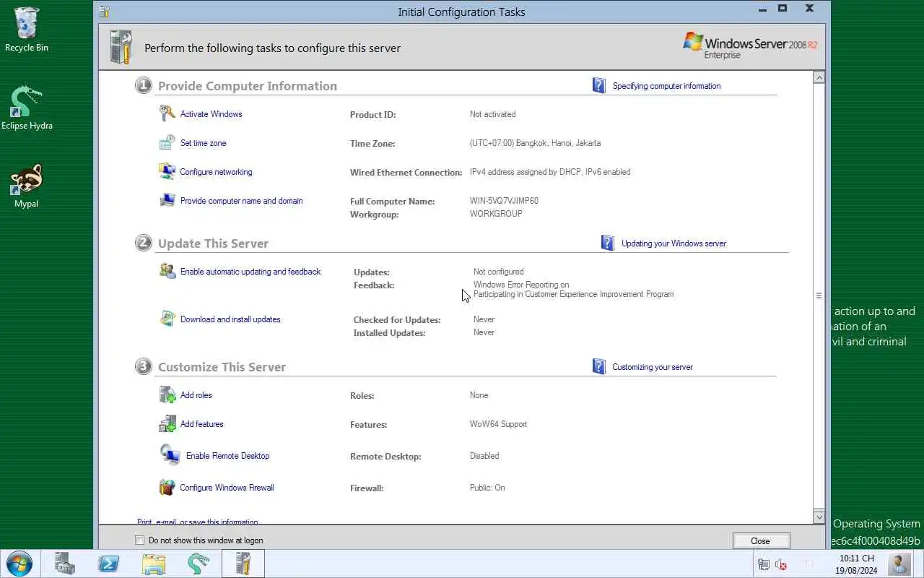This screenshot has width=924, height=578.
Task: Click Eclipse Hydra icon in the taskbar
Action: click(x=199, y=564)
